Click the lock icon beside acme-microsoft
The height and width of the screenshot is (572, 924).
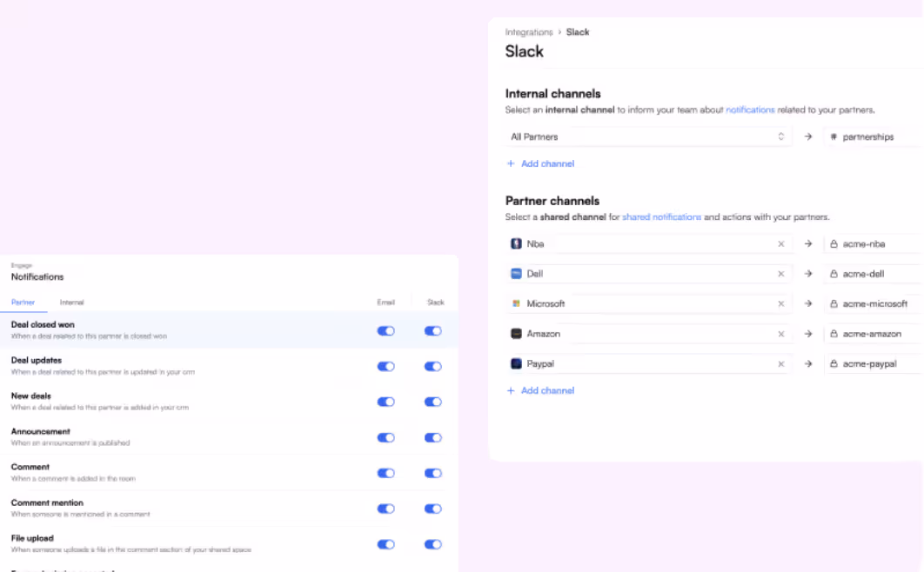pos(834,303)
